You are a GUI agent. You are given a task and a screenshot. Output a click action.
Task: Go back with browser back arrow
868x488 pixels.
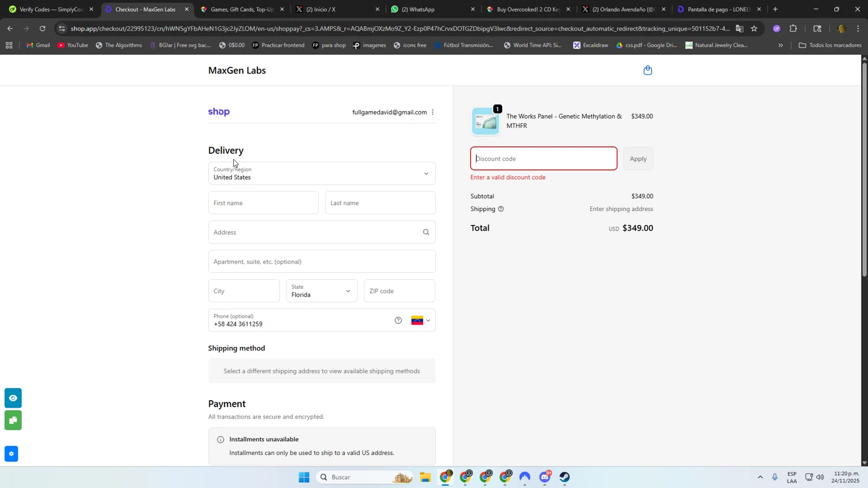[x=10, y=28]
